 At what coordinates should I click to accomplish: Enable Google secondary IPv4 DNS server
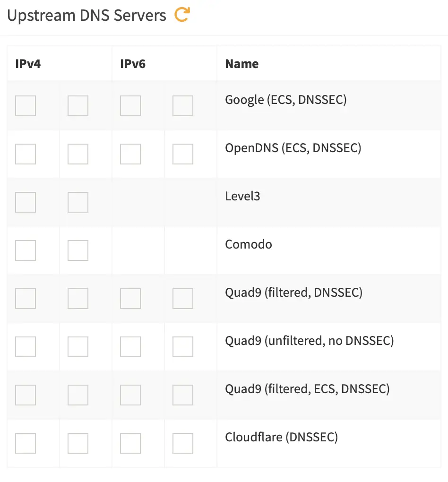[x=78, y=105]
